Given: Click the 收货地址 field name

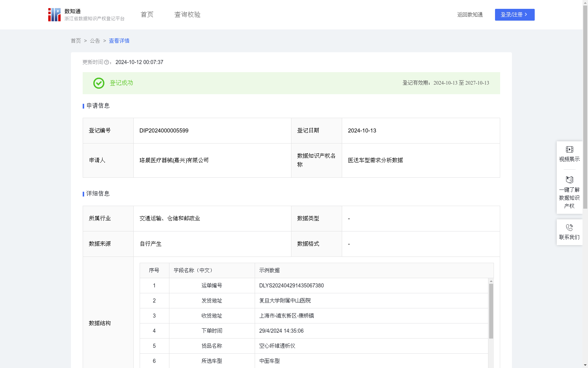Looking at the screenshot, I should pos(212,316).
